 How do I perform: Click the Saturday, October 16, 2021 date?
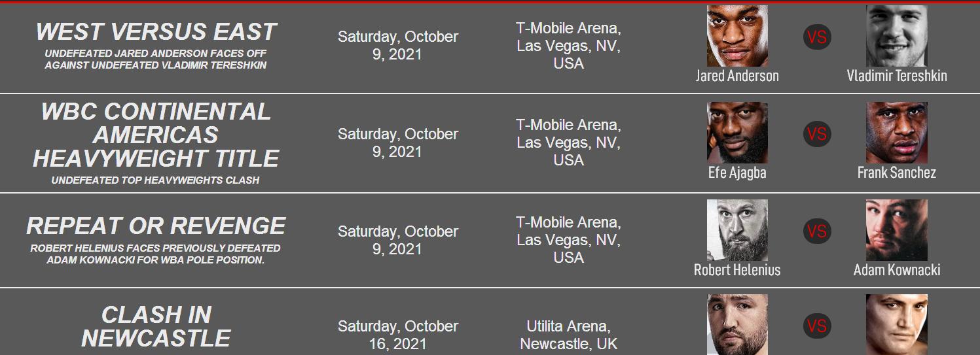[x=398, y=335]
